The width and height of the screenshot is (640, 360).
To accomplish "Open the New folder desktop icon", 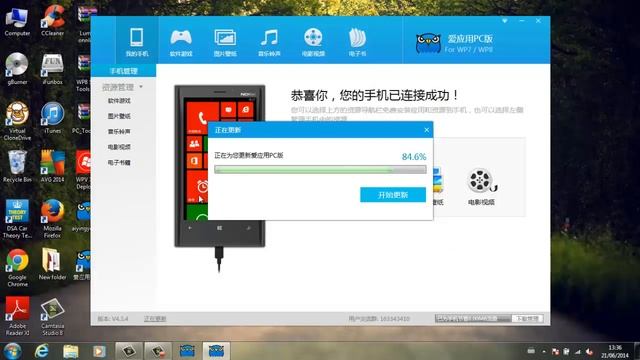I will pos(52,264).
